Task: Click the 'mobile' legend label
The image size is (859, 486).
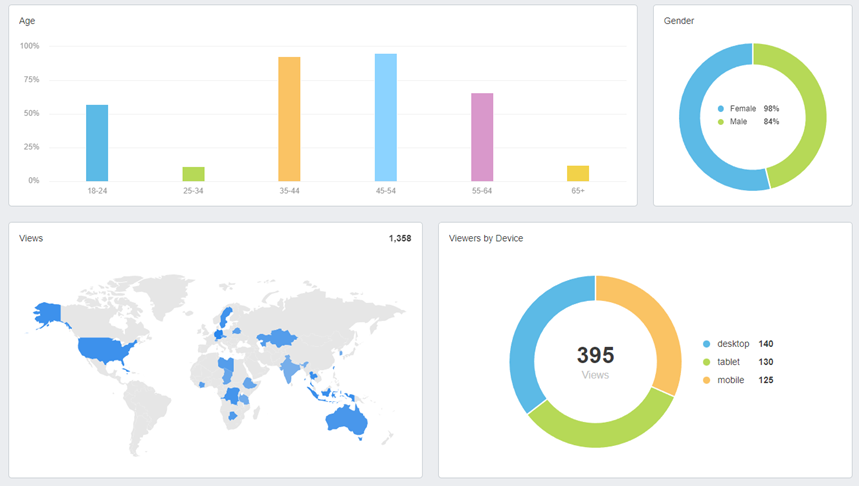Action: pos(731,380)
